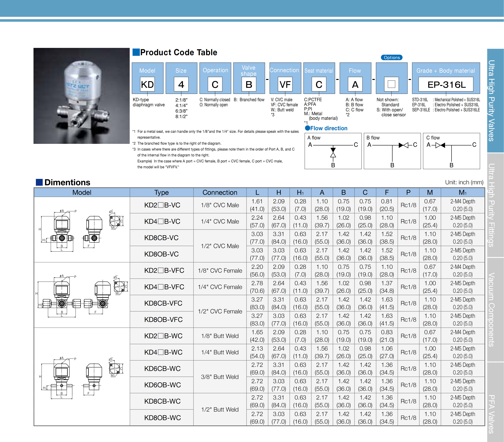
Task: Click the 1/2" Butt Weld connection cell
Action: tap(220, 409)
